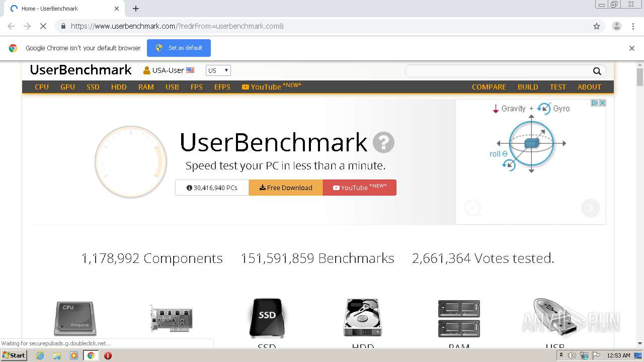Click the speedometer gauge graphic
Image resolution: width=644 pixels, height=362 pixels.
(131, 161)
